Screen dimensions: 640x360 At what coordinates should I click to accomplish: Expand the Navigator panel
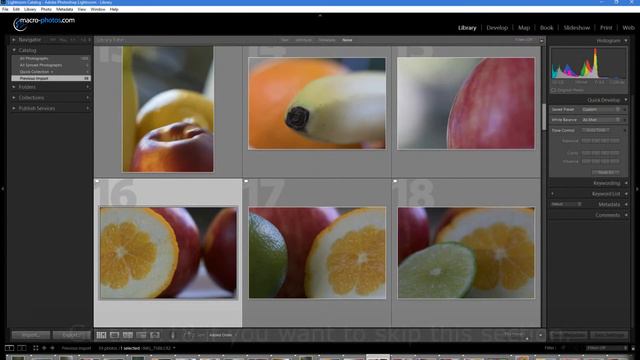click(13, 40)
